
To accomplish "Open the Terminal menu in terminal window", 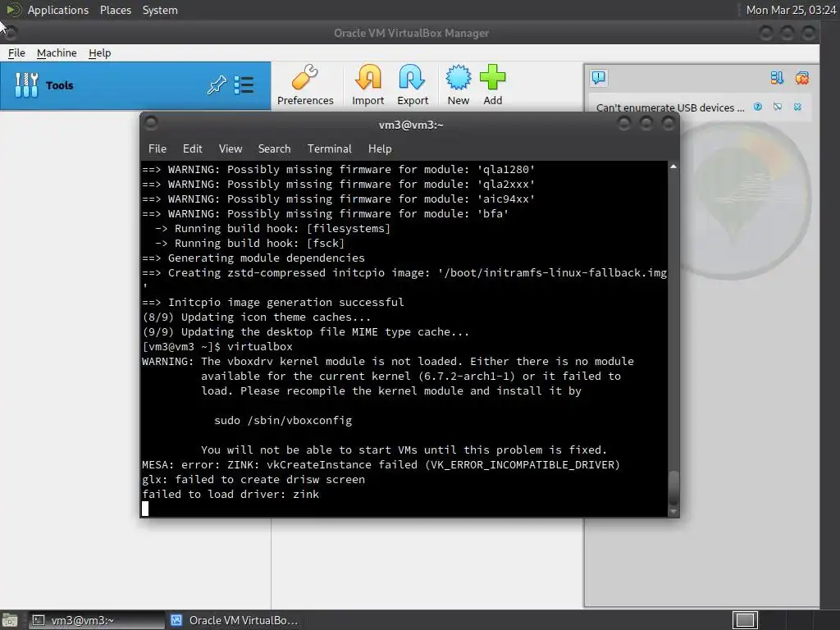I will point(330,148).
